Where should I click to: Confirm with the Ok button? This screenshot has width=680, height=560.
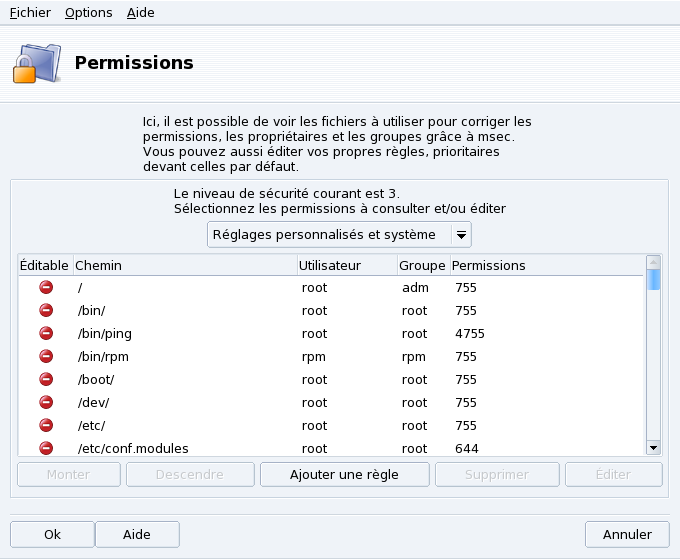(52, 535)
